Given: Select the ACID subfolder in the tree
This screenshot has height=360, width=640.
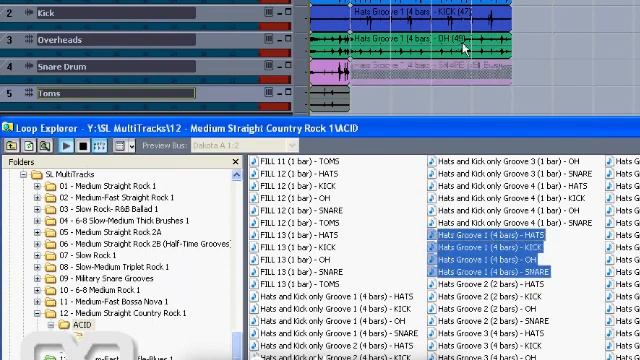Looking at the screenshot, I should 82,325.
